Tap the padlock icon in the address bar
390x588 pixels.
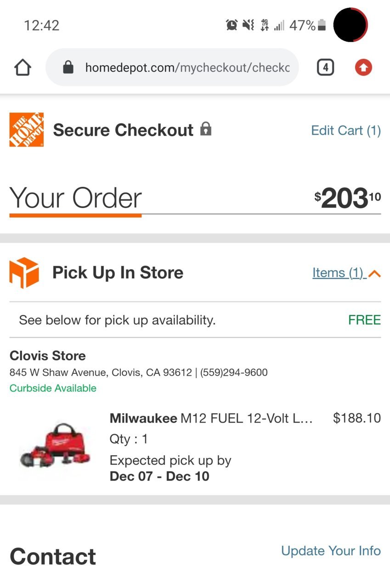coord(68,68)
